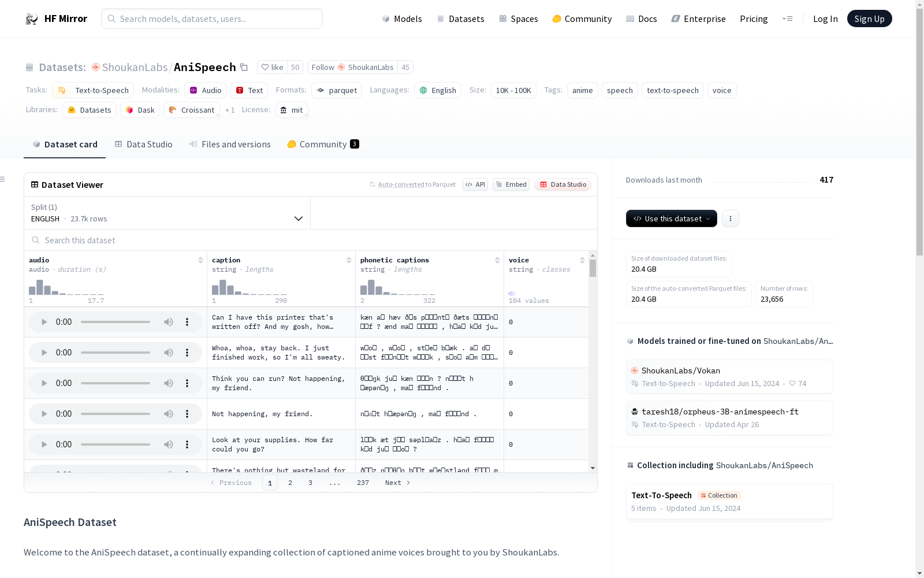Mute volume in 'Look at your supplies' row
This screenshot has width=924, height=578.
(x=169, y=444)
